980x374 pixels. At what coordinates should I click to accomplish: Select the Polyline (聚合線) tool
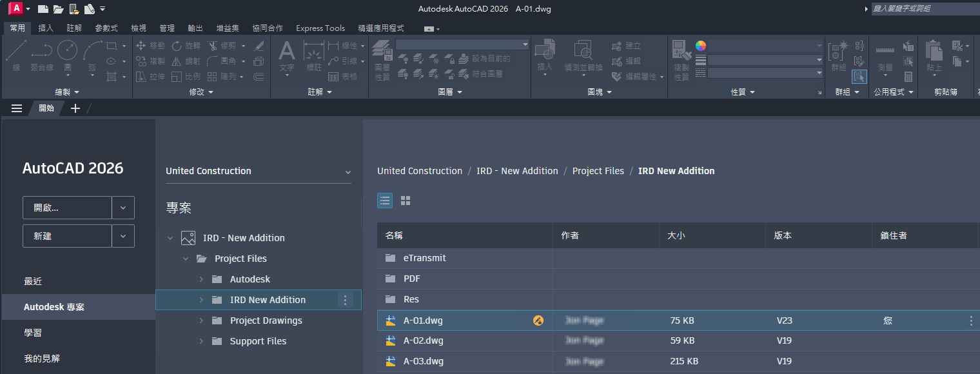(x=42, y=55)
